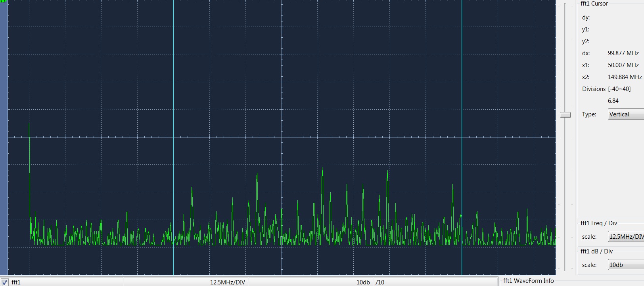Click the Type: label in the cursor panel
The image size is (644, 286).
pyautogui.click(x=589, y=114)
